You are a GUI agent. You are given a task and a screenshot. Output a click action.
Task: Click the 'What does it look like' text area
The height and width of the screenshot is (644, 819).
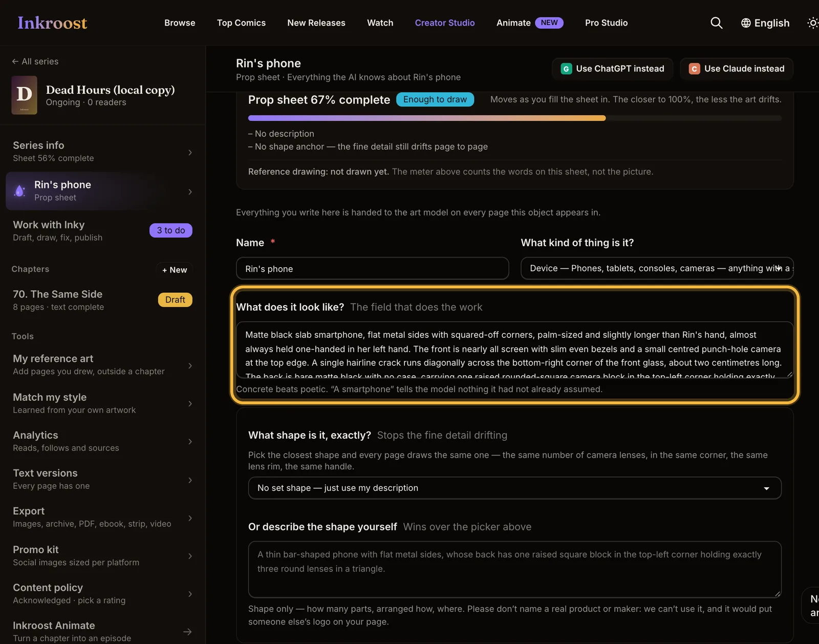(x=514, y=350)
